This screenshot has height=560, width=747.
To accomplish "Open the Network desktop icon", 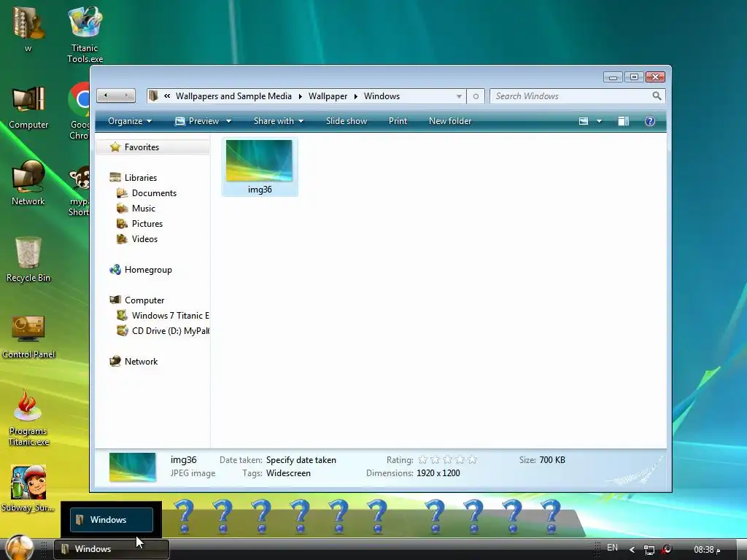I will [x=28, y=183].
